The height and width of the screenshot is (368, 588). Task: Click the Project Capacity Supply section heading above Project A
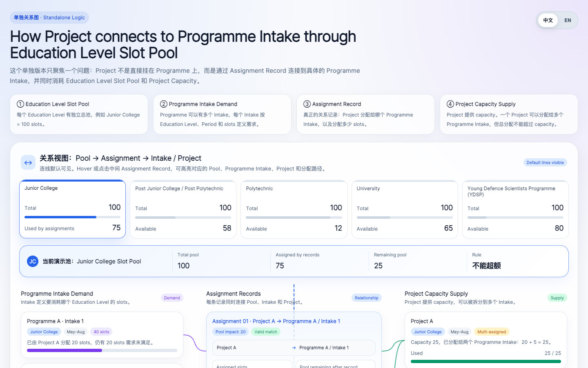pos(436,294)
